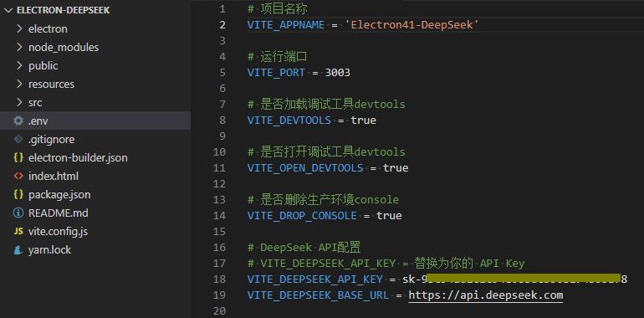Expand the resources folder chevron
This screenshot has height=318, width=644.
point(19,84)
